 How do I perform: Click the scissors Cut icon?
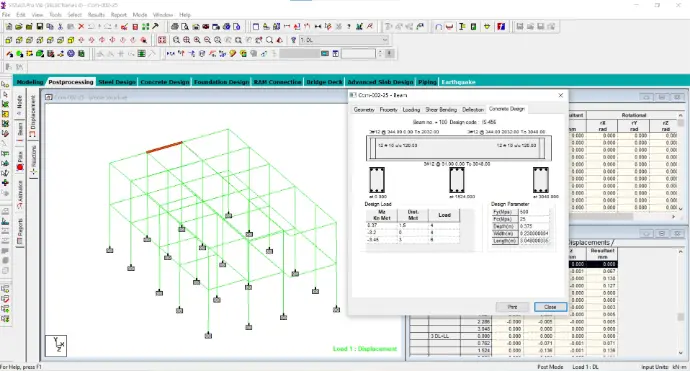tap(60, 27)
